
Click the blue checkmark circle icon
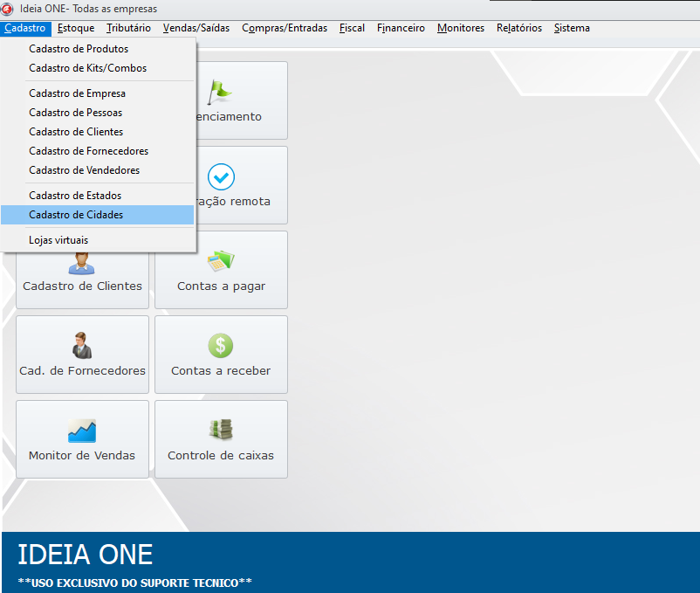(221, 176)
